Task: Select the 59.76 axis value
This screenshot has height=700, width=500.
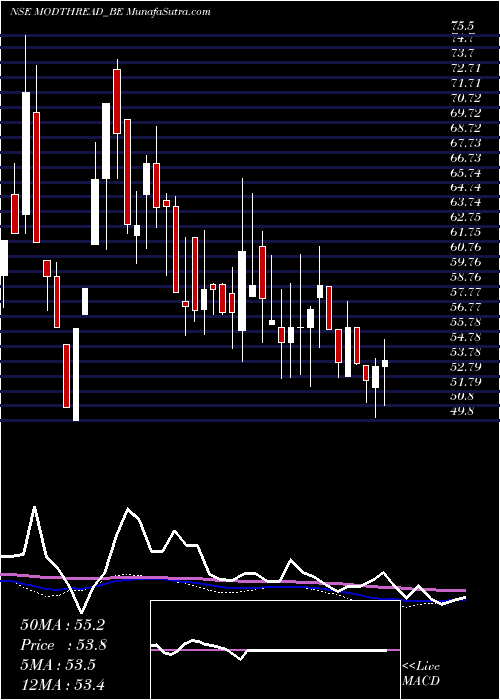Action: click(465, 262)
